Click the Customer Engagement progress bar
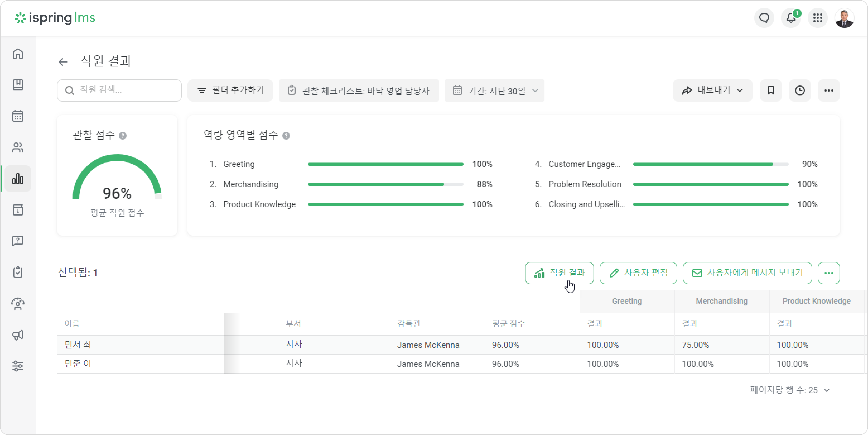The height and width of the screenshot is (435, 868). (x=711, y=164)
